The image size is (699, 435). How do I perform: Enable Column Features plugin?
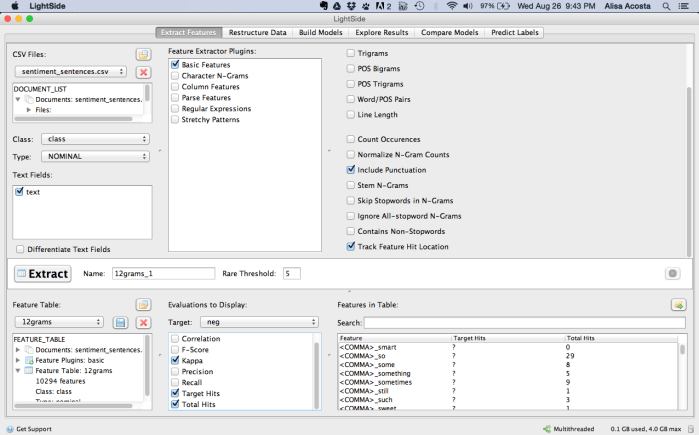(175, 86)
